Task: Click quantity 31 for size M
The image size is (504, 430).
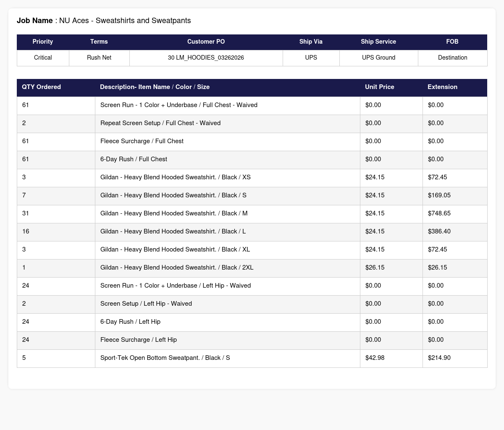Action: coord(26,213)
